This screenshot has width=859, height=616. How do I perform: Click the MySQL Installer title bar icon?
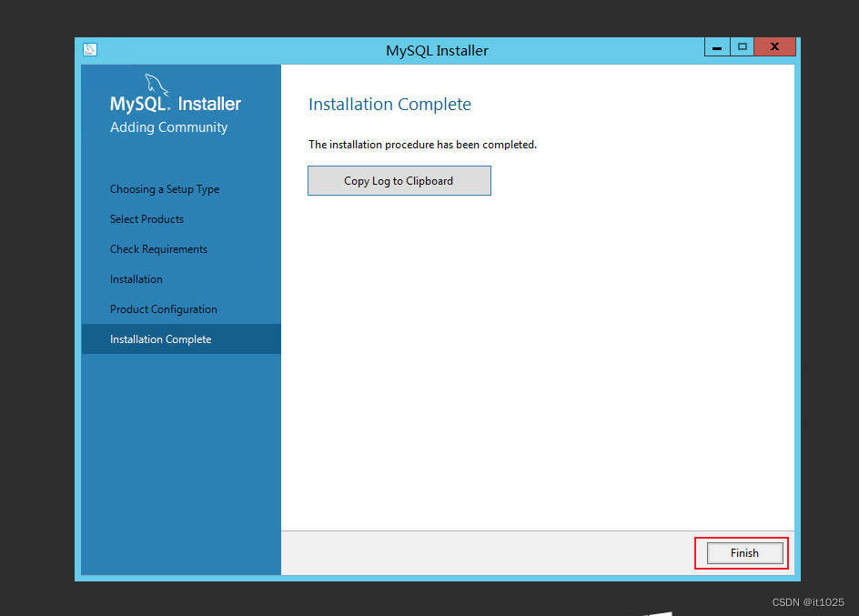coord(90,50)
